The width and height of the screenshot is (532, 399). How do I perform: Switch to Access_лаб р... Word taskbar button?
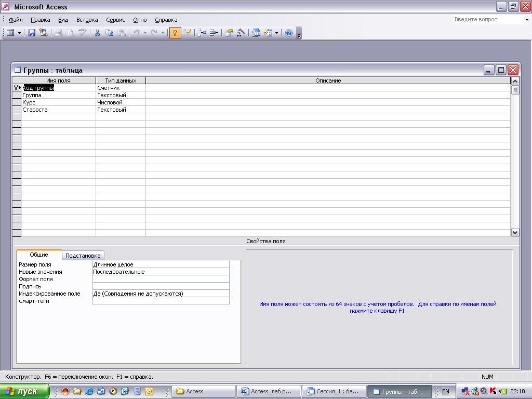pos(269,391)
